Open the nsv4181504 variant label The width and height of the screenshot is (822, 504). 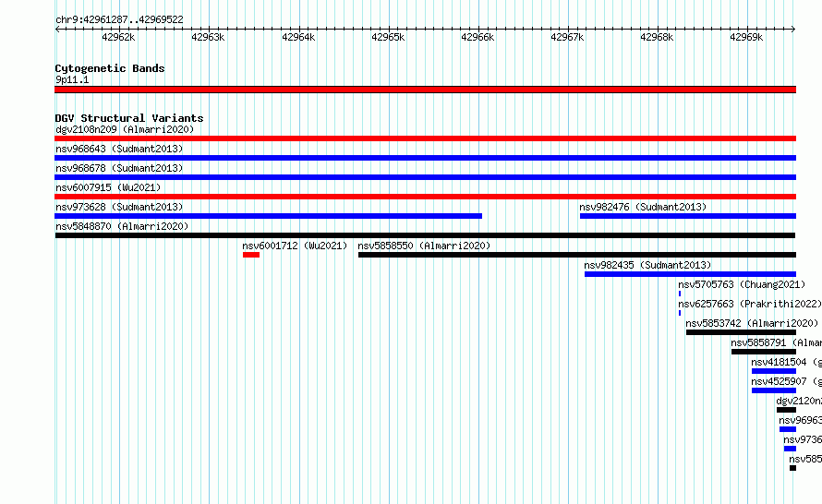tap(786, 362)
